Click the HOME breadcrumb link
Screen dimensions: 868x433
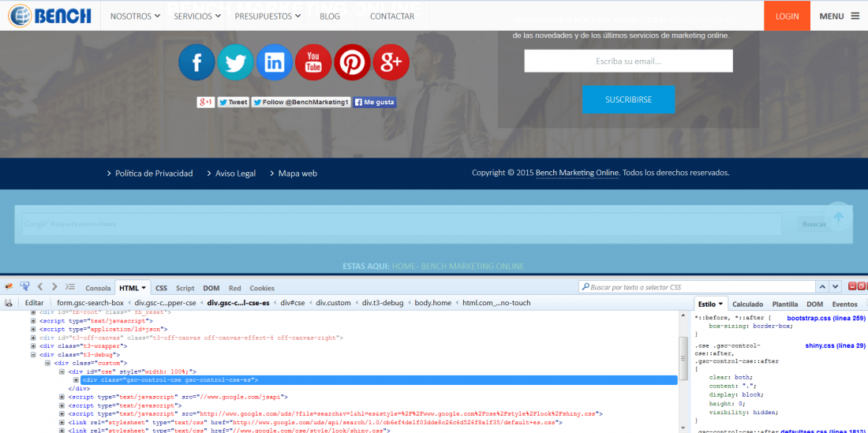click(402, 266)
